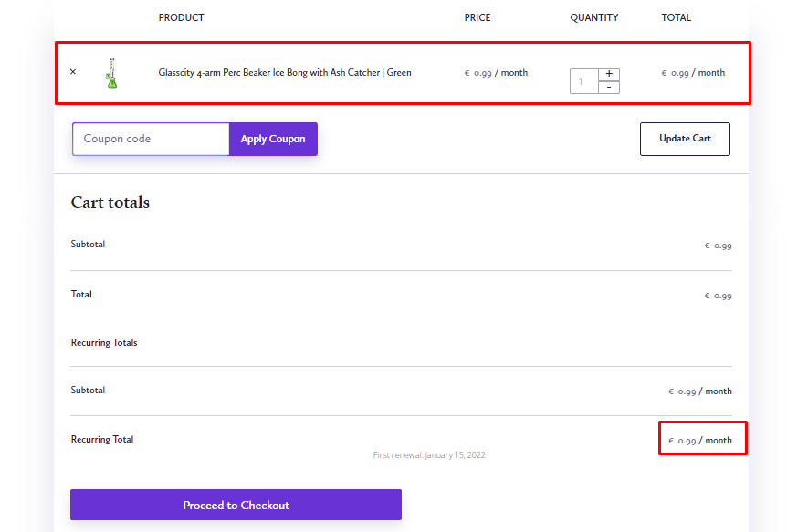Click the Coupon code entry field

151,139
